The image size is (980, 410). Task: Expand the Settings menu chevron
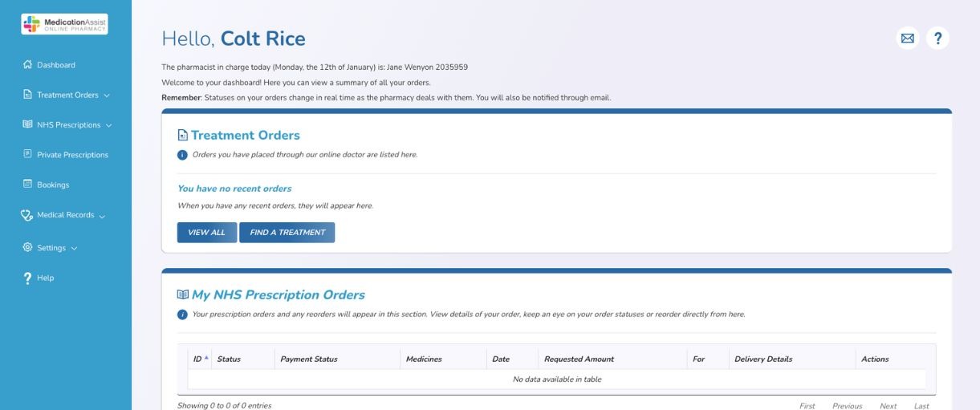point(75,248)
